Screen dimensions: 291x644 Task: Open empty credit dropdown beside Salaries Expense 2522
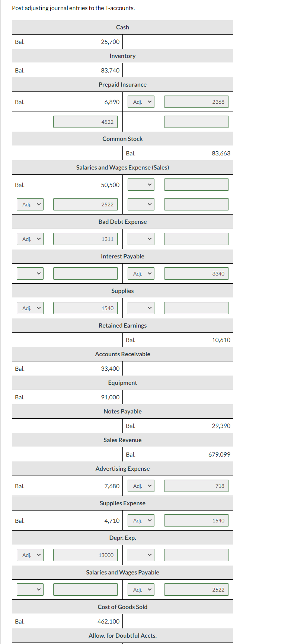(x=141, y=205)
